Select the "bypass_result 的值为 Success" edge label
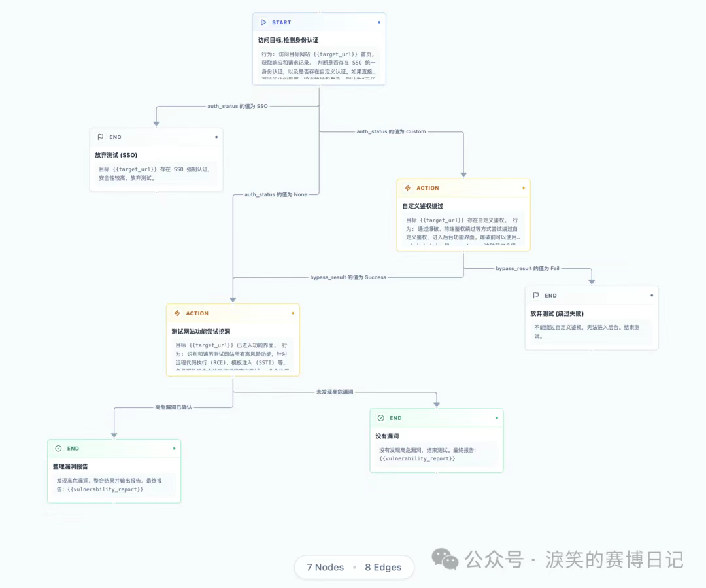706x588 pixels. [x=348, y=277]
